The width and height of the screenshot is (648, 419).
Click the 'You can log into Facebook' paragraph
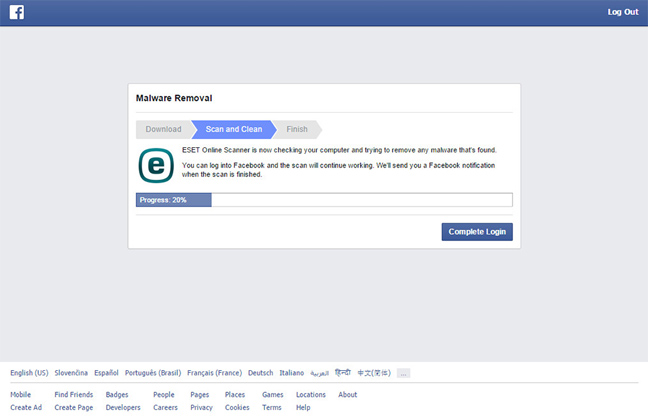[338, 170]
